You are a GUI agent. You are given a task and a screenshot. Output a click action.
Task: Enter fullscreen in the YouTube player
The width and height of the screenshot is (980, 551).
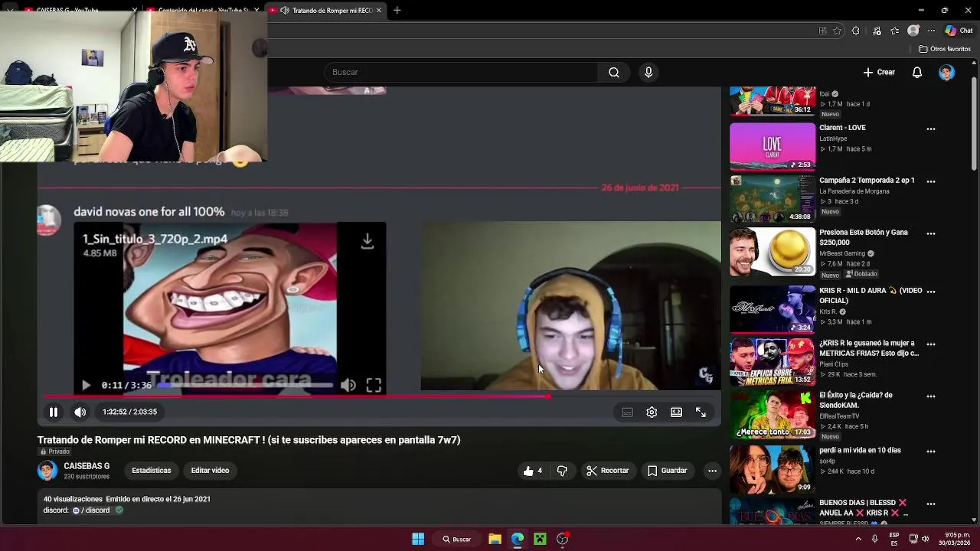701,412
